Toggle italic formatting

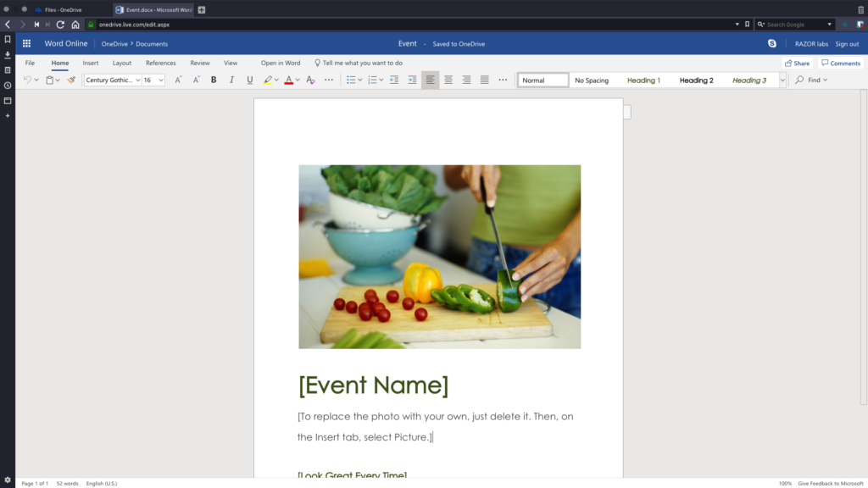[231, 80]
